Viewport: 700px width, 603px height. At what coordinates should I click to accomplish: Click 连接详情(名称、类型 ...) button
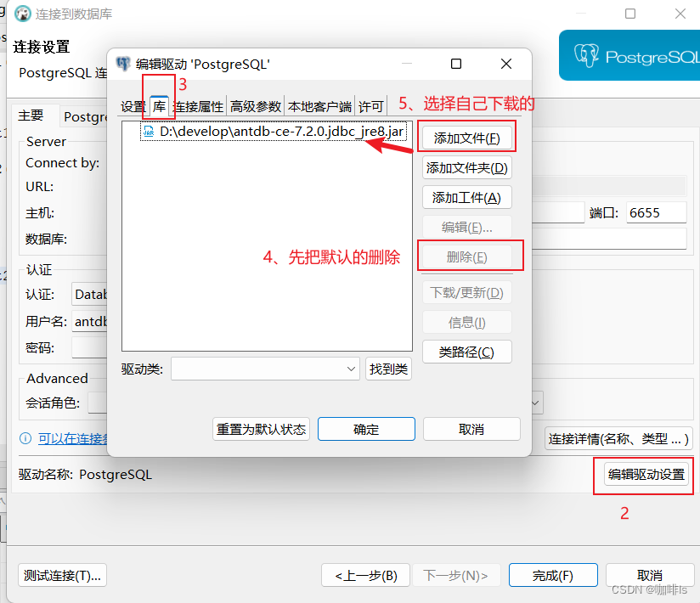(618, 439)
